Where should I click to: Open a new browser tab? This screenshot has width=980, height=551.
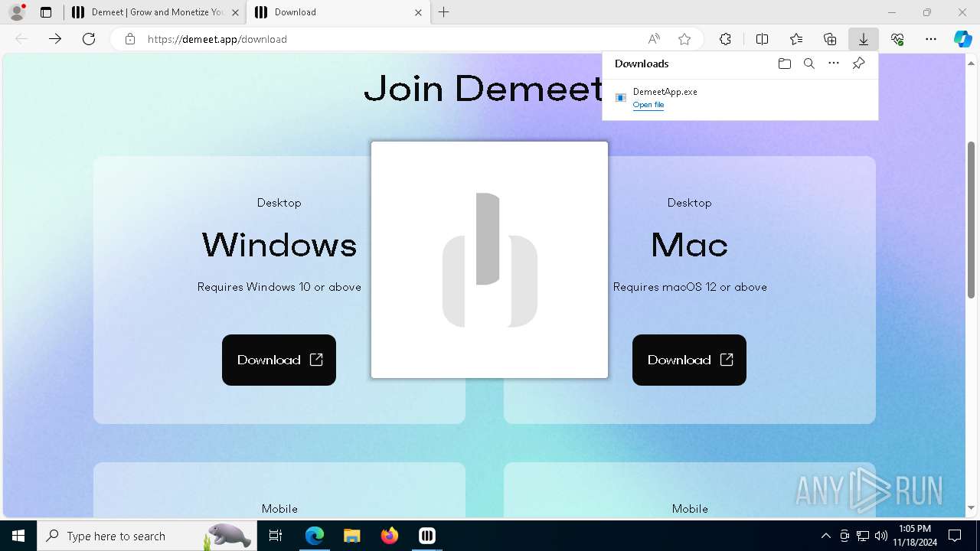pyautogui.click(x=444, y=12)
